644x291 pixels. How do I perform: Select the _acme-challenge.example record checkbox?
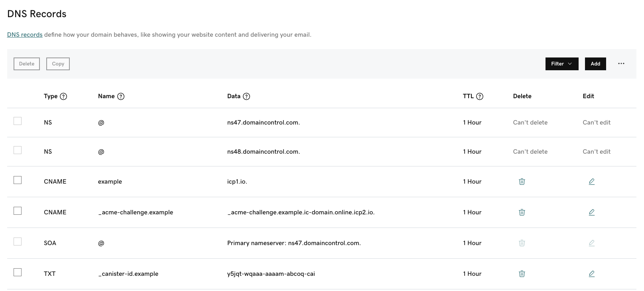[x=18, y=211]
